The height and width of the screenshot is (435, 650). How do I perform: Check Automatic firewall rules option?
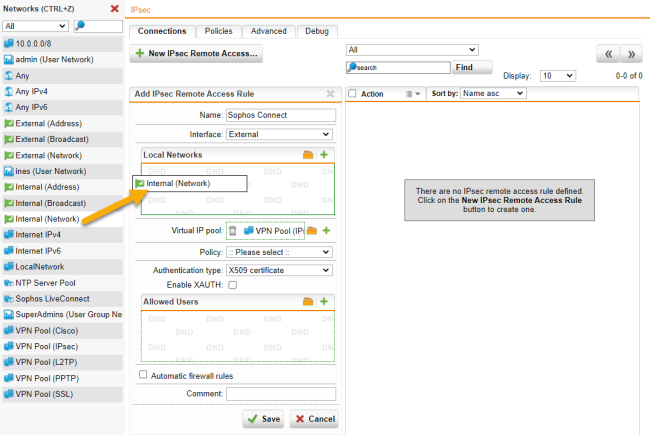tap(143, 376)
